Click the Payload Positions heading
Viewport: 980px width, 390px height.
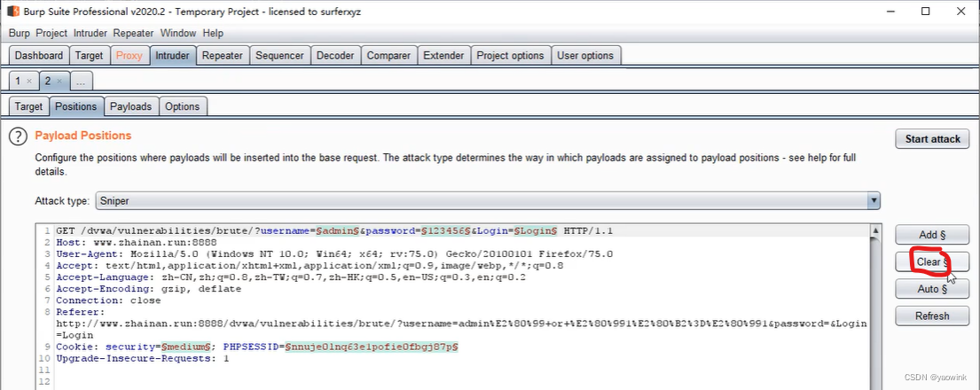83,136
